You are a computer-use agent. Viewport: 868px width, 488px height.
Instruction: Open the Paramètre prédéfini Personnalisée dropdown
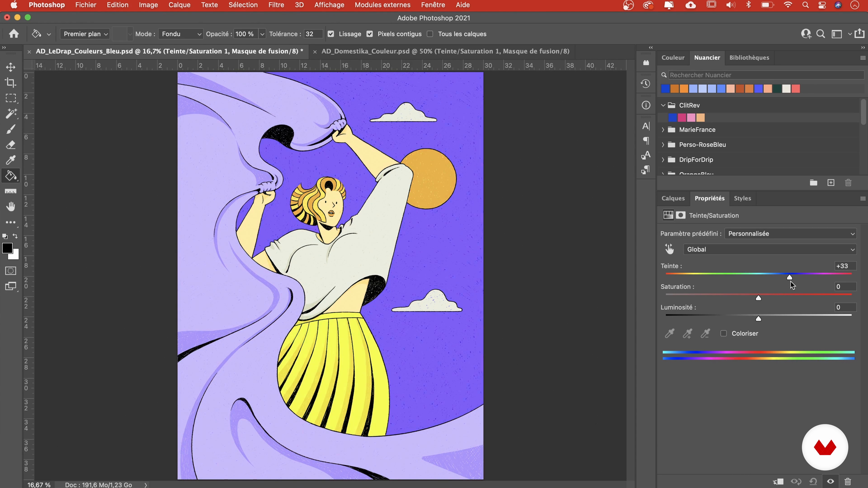[790, 233]
